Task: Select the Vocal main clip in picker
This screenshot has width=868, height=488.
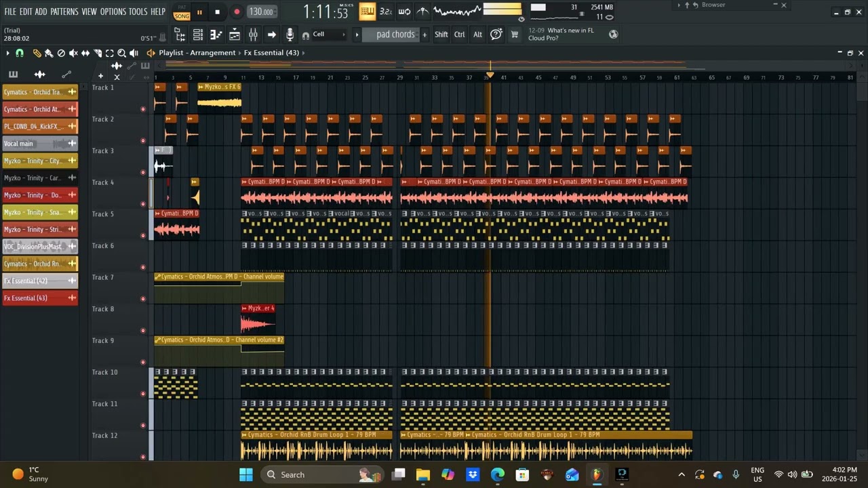Action: coord(40,144)
